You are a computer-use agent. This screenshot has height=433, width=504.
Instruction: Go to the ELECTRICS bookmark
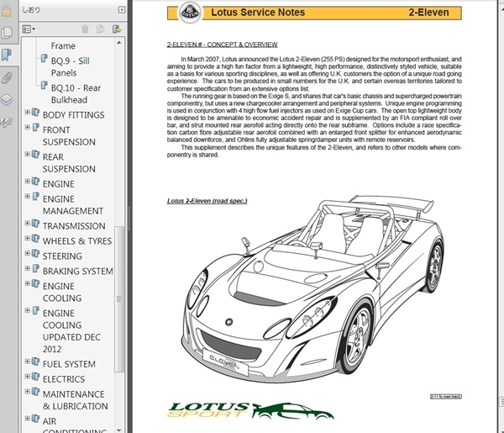click(64, 379)
